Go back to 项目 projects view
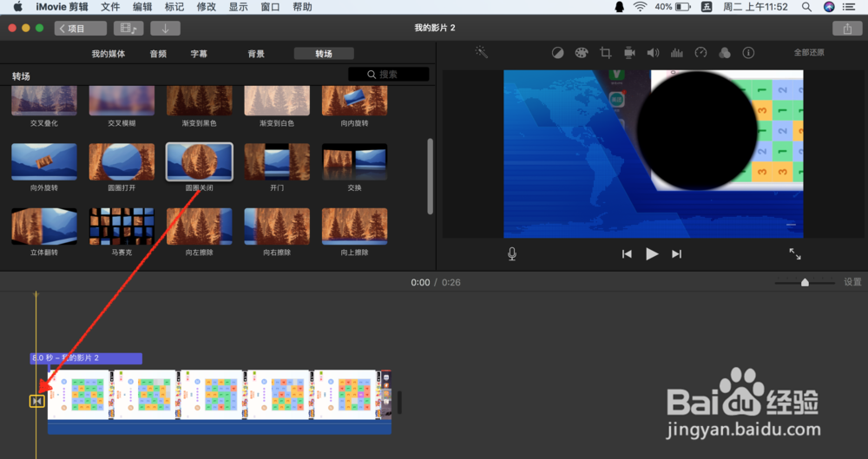Image resolution: width=868 pixels, height=459 pixels. (81, 29)
